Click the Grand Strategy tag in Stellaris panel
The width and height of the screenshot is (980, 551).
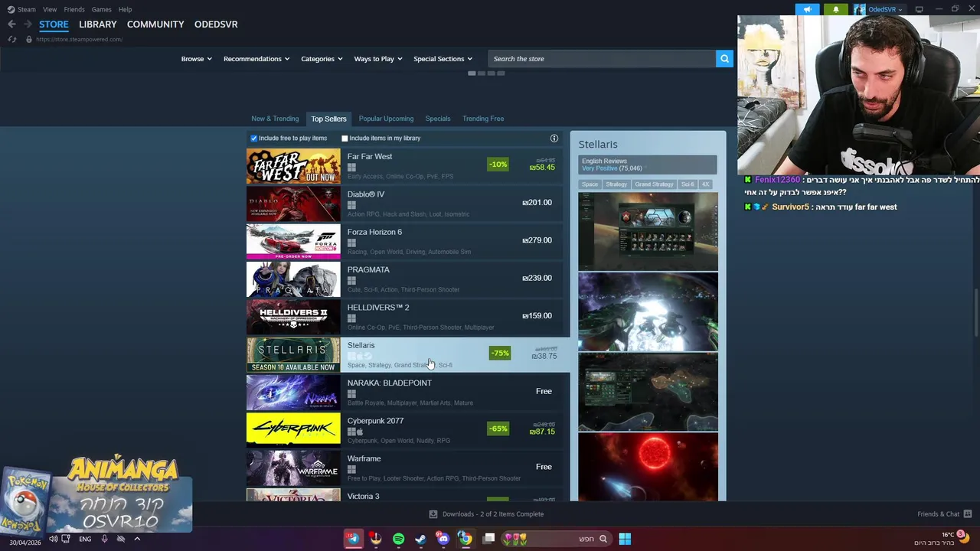[654, 184]
